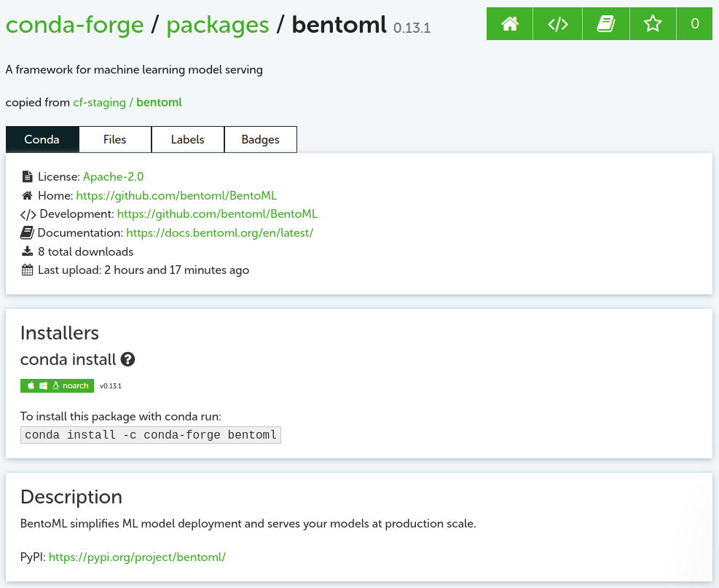Switch to the Files tab
Image resolution: width=719 pixels, height=588 pixels.
[x=114, y=139]
